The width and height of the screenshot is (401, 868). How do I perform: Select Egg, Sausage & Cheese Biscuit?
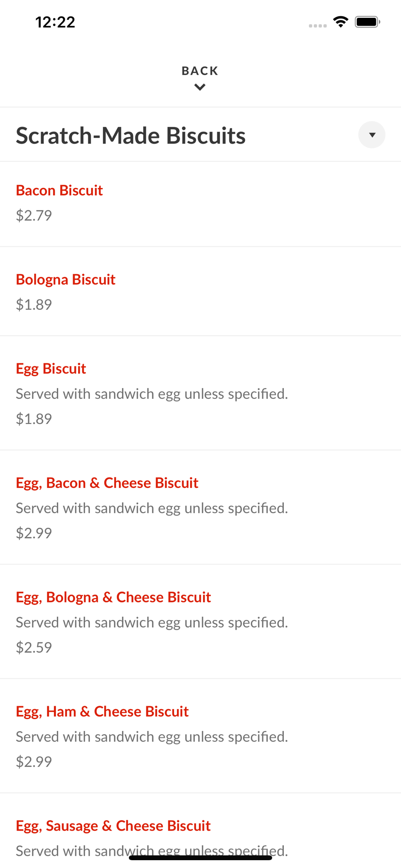(113, 826)
